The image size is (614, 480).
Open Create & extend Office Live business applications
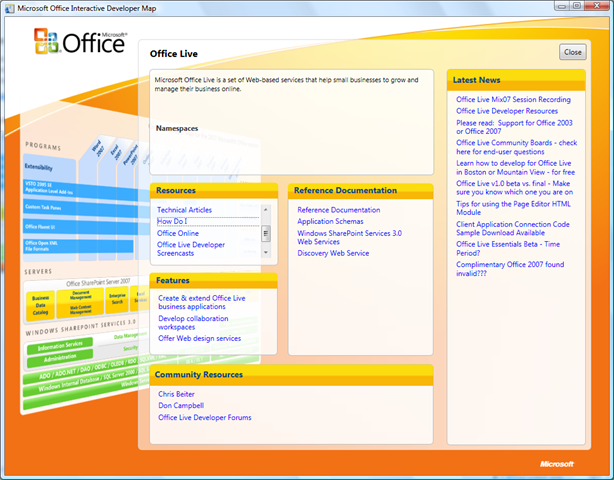click(x=202, y=302)
